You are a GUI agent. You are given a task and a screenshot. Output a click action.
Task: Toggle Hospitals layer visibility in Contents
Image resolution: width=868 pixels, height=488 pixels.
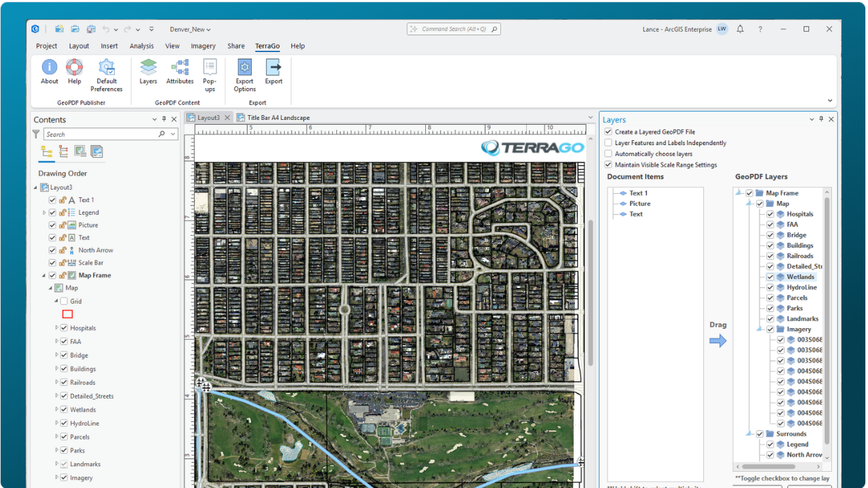click(64, 328)
